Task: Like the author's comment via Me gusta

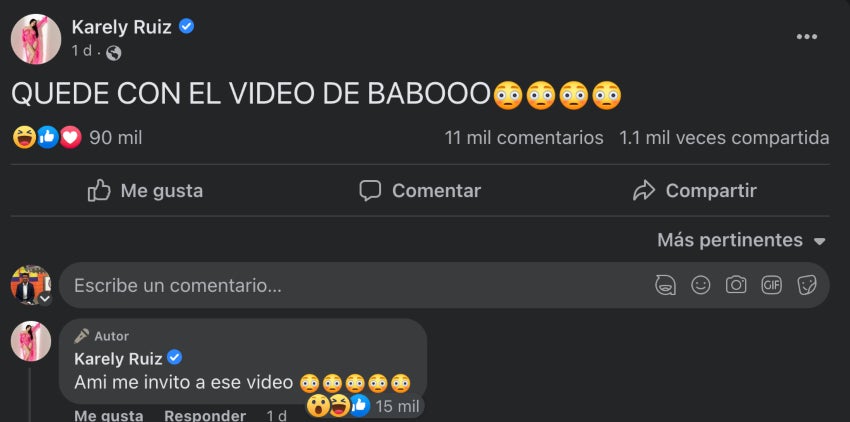Action: click(x=108, y=416)
